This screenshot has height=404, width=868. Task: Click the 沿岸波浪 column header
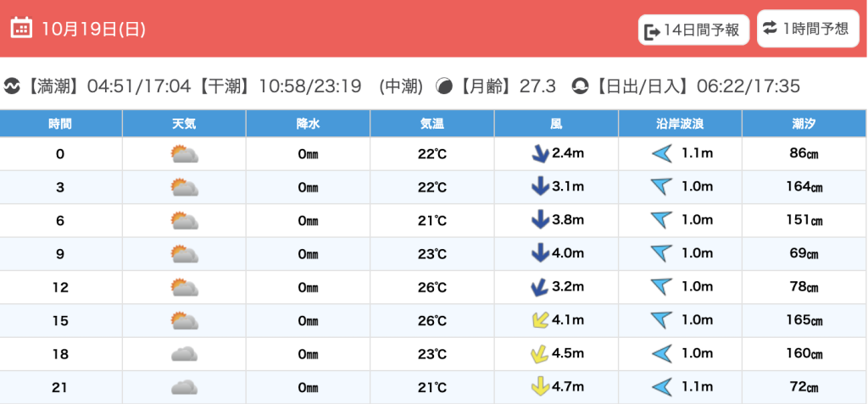tap(680, 124)
